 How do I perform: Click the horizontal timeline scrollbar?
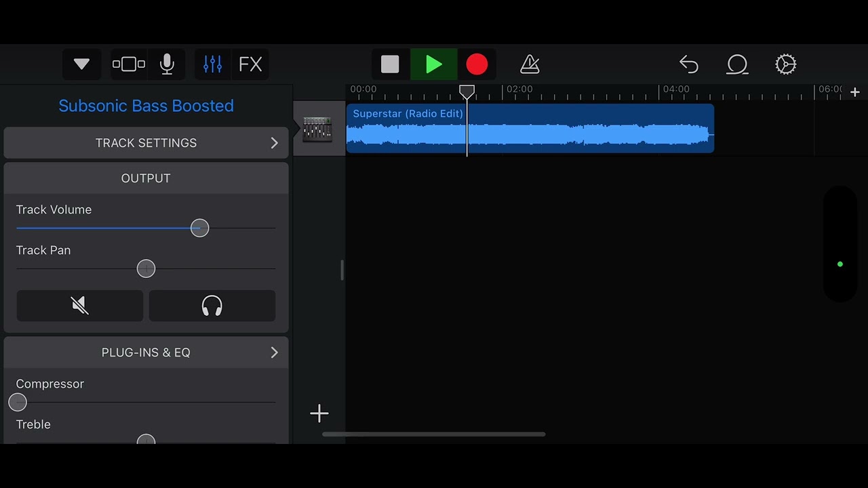(434, 434)
